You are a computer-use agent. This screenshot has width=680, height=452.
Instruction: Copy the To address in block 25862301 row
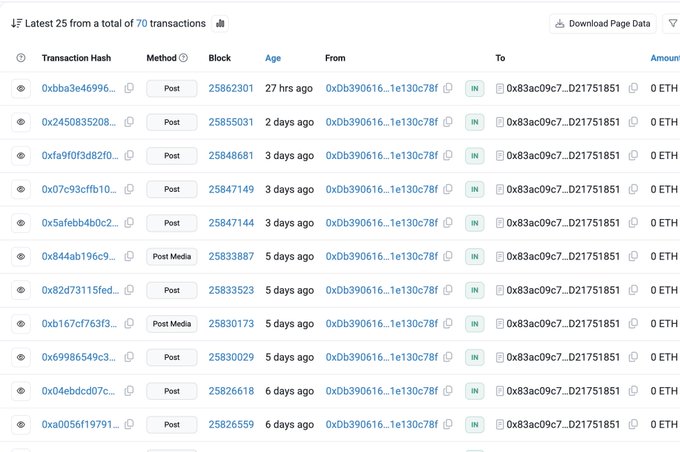coord(633,88)
